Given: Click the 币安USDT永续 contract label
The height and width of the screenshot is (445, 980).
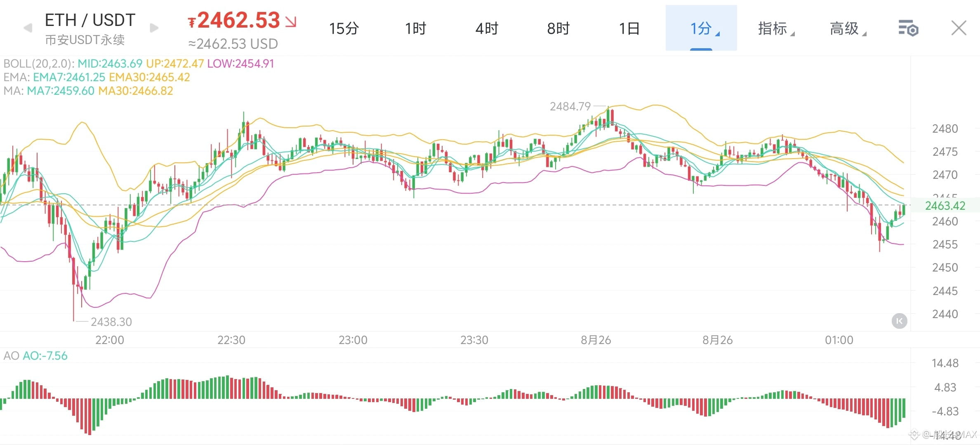Looking at the screenshot, I should tap(85, 40).
